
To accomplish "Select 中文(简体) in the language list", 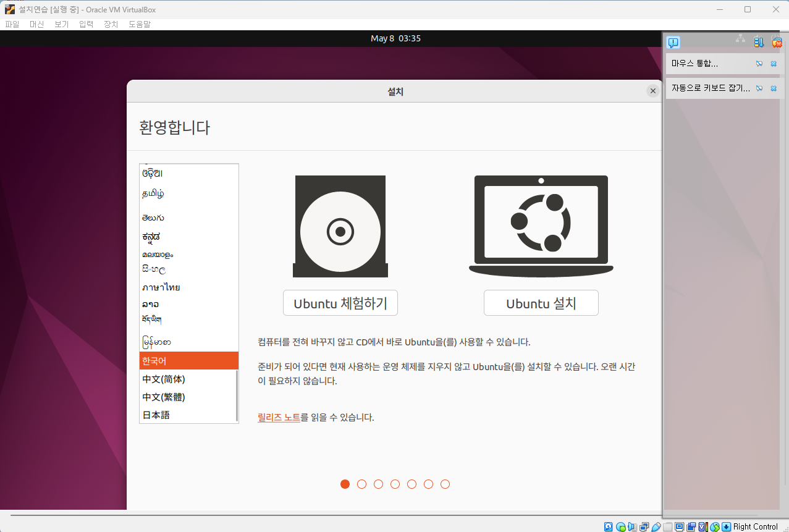I will (188, 379).
